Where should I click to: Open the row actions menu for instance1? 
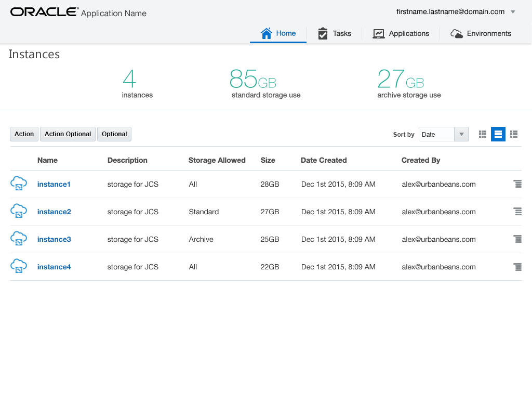click(x=517, y=184)
